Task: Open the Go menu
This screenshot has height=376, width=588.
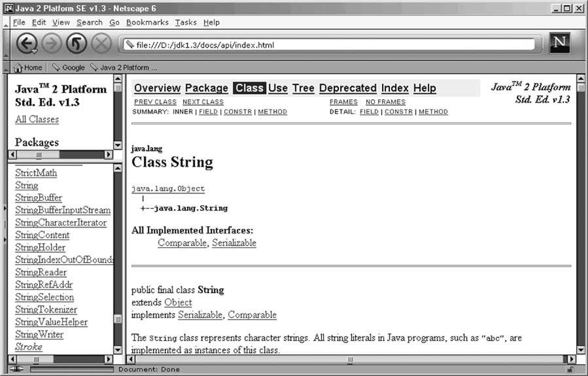Action: pos(114,22)
